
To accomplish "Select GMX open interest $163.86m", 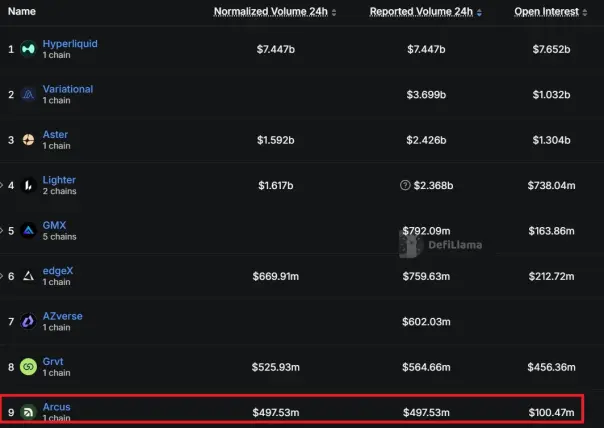I will pyautogui.click(x=551, y=231).
